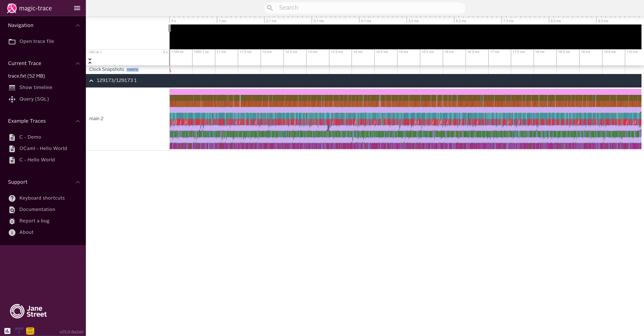The image size is (644, 336).
Task: Collapse the 129173/1291731 process row
Action: 91,80
